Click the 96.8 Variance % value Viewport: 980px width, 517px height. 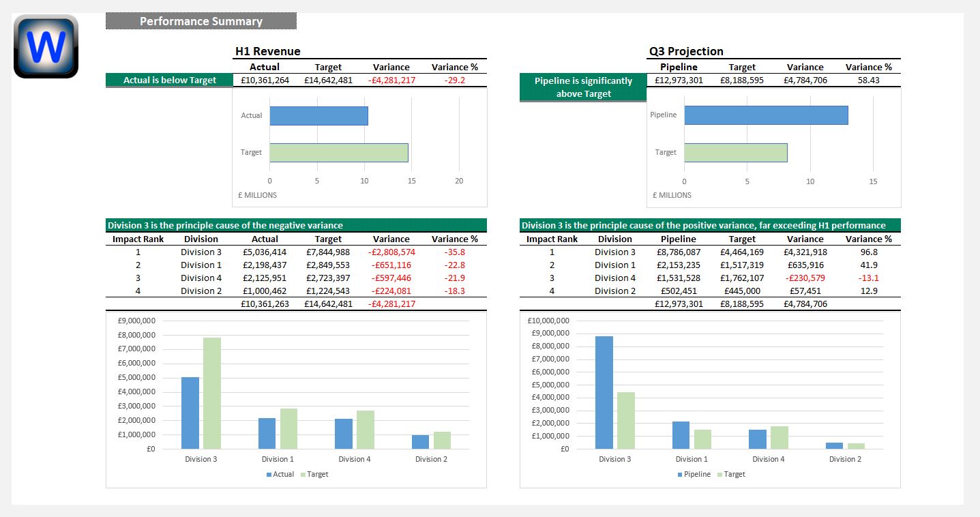click(868, 252)
